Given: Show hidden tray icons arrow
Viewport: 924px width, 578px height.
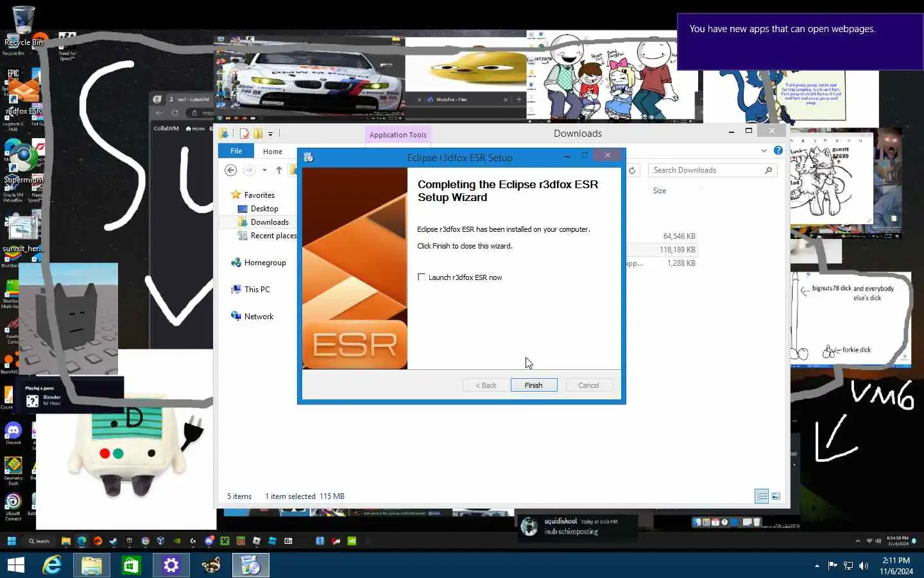Looking at the screenshot, I should (x=817, y=566).
